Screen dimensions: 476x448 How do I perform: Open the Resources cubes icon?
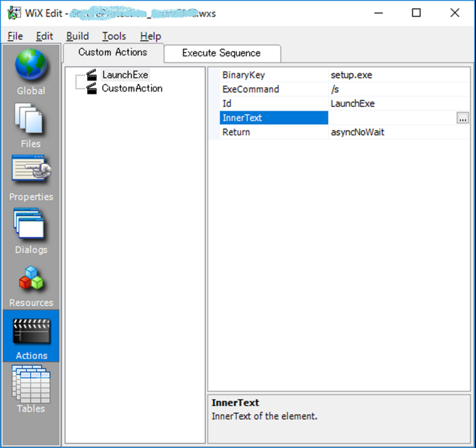[31, 278]
